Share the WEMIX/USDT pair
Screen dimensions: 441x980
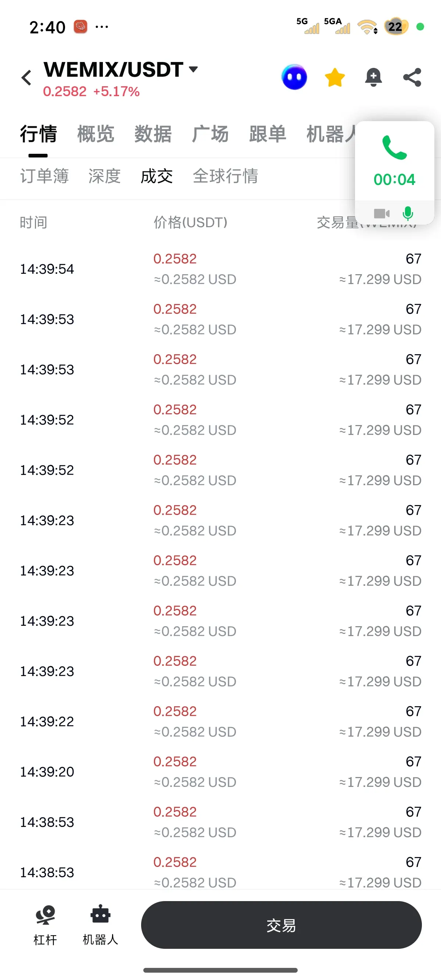tap(412, 77)
